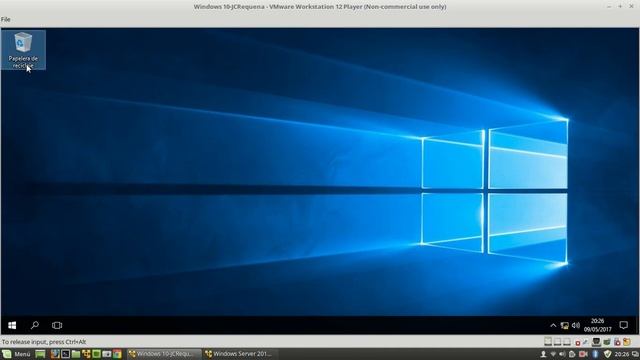
Task: Launch Chrome from the host panel
Action: 117,354
